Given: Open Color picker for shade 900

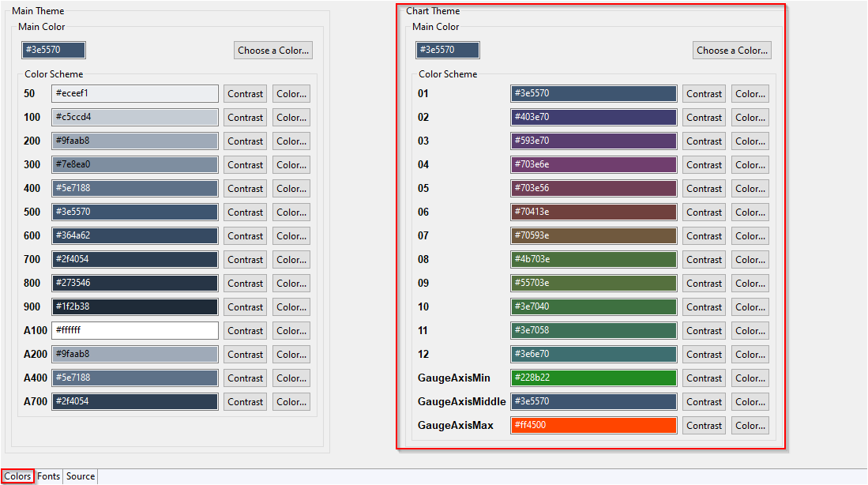Looking at the screenshot, I should click(291, 306).
